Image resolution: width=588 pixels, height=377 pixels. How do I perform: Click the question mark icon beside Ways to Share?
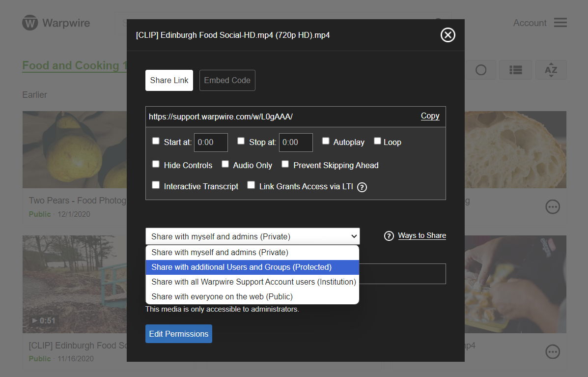click(389, 236)
